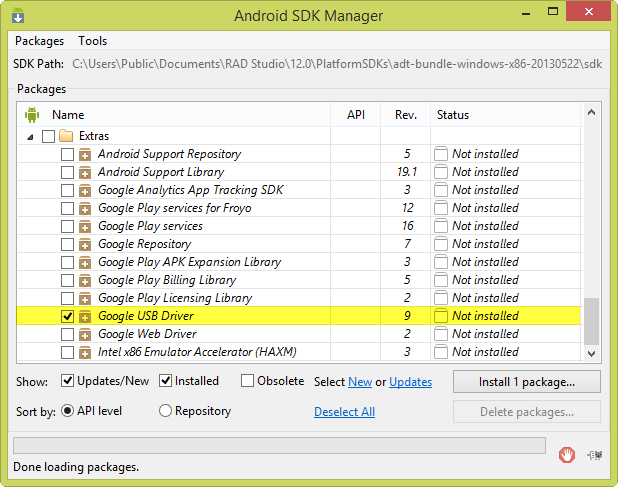
Task: Click the status icon in the Google Web Driver row
Action: coord(441,334)
